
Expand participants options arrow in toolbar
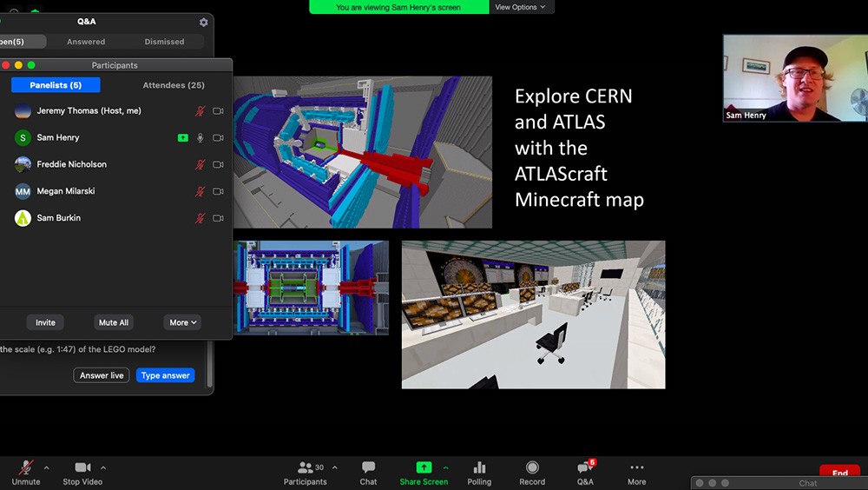coord(335,467)
